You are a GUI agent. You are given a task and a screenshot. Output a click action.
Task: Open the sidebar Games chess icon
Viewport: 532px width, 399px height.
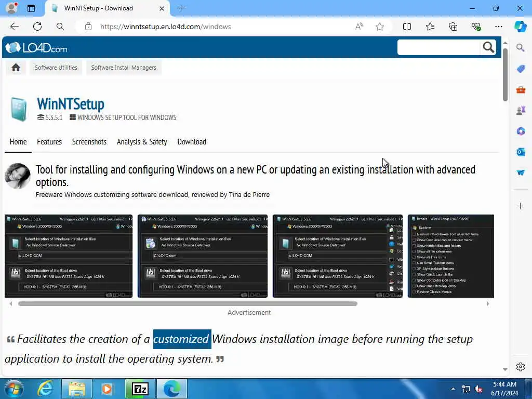(x=521, y=110)
